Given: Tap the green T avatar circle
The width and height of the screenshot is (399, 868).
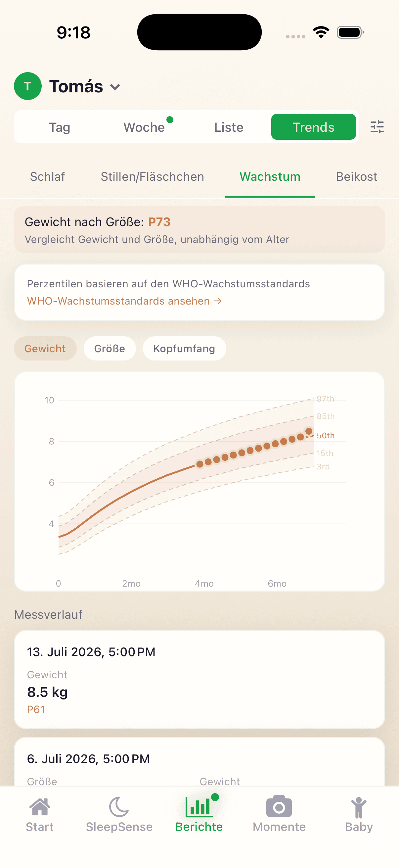Looking at the screenshot, I should (x=27, y=86).
